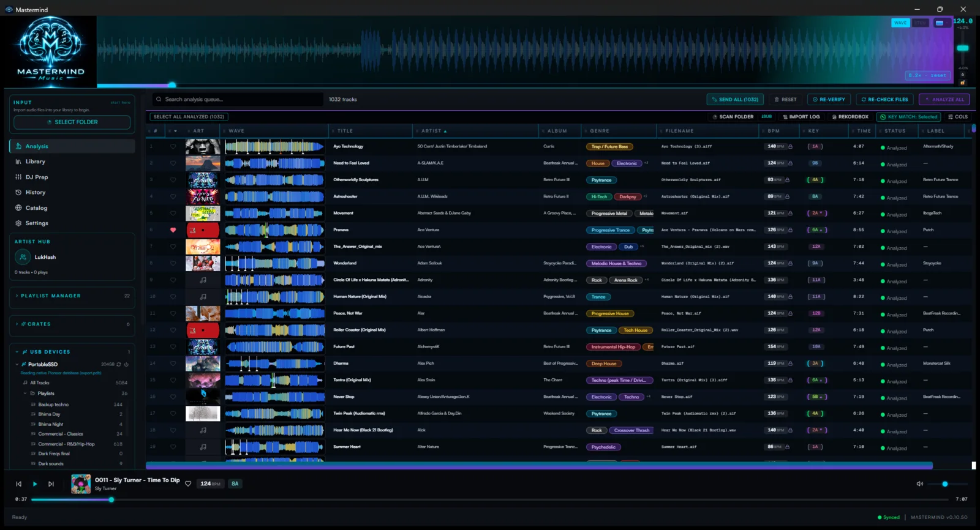Click the next track button
This screenshot has width=980, height=530.
click(x=51, y=484)
